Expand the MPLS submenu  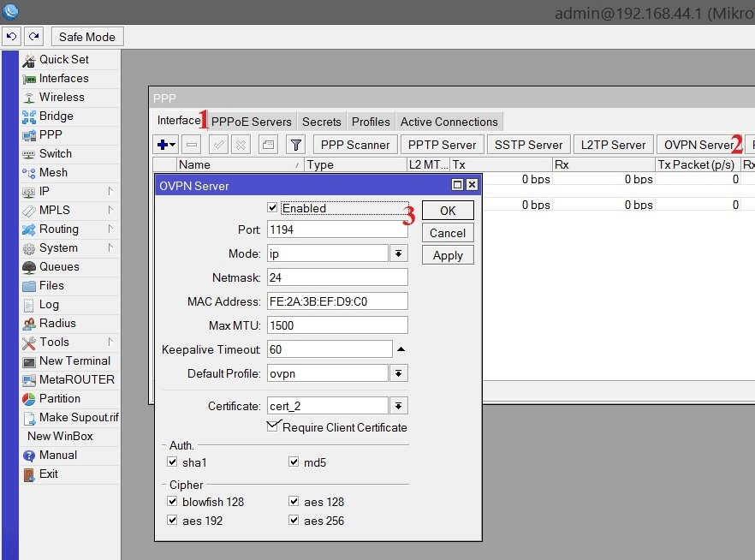click(110, 210)
